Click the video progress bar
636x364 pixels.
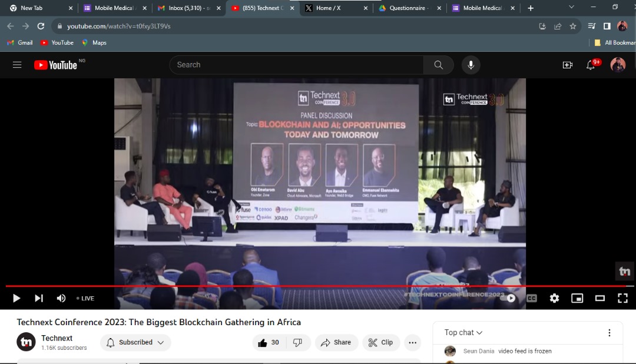(320, 286)
